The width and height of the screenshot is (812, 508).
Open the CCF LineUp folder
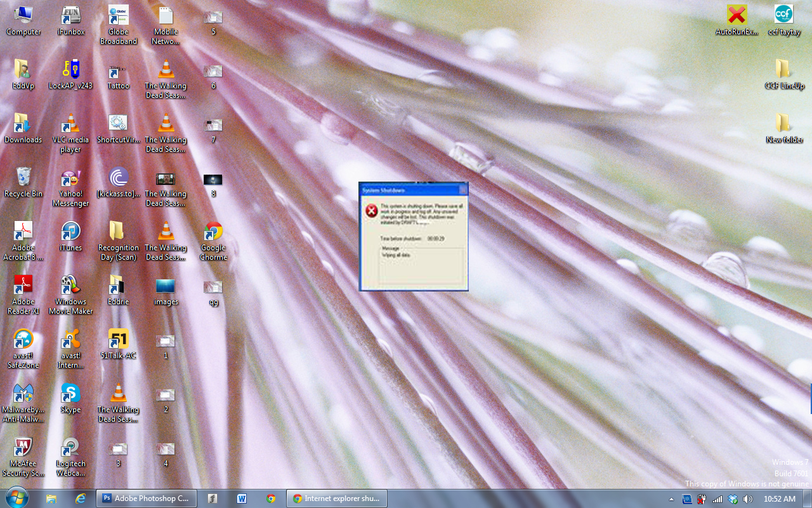(784, 74)
